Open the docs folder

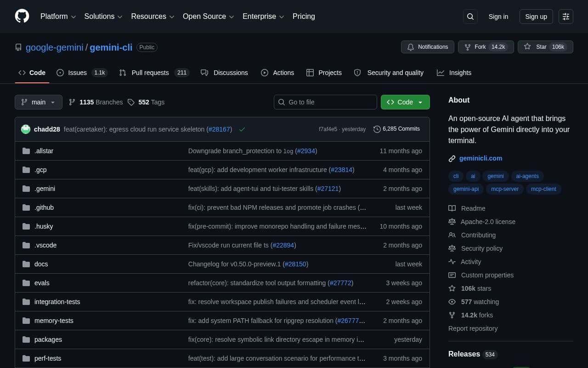(x=41, y=264)
